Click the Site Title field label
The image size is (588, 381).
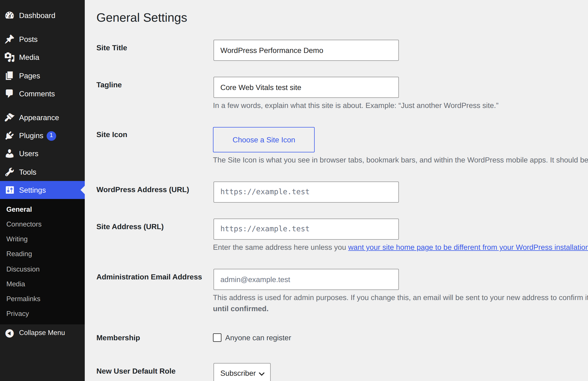click(112, 48)
